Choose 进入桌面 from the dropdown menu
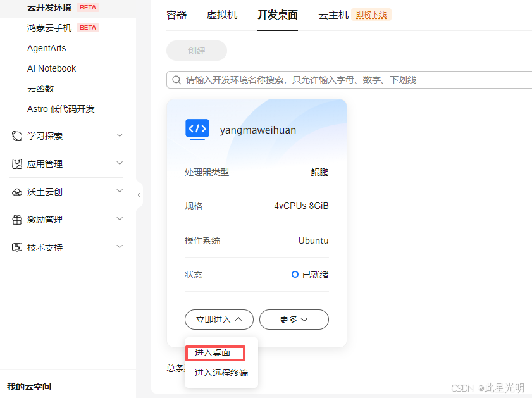The height and width of the screenshot is (398, 532). pyautogui.click(x=213, y=352)
